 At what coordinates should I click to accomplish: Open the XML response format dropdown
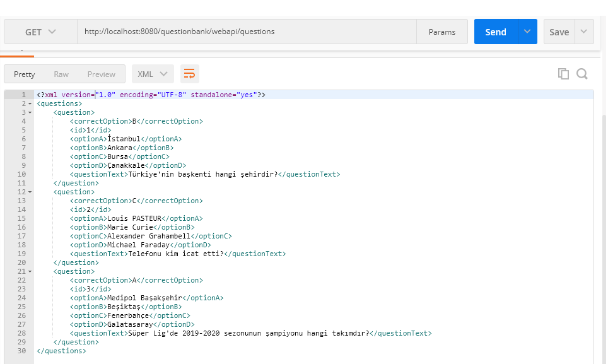153,73
